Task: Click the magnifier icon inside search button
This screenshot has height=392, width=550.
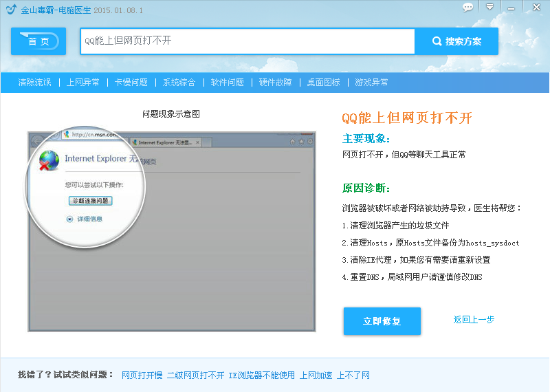Action: [x=437, y=41]
